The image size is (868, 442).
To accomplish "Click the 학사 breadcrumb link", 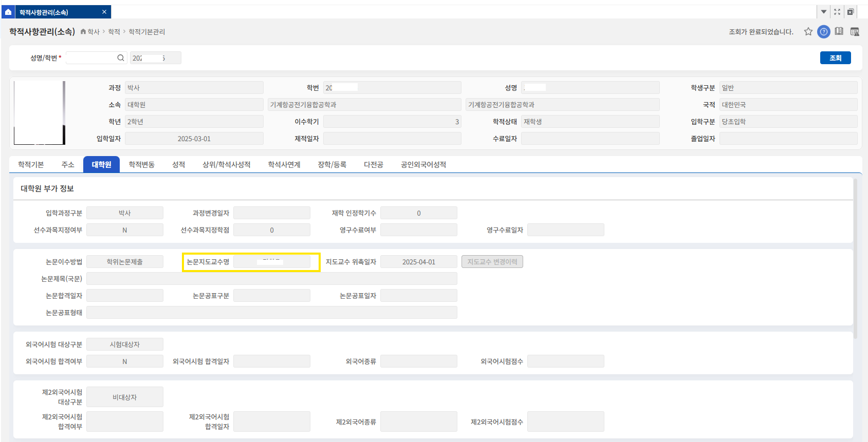I will tap(94, 32).
